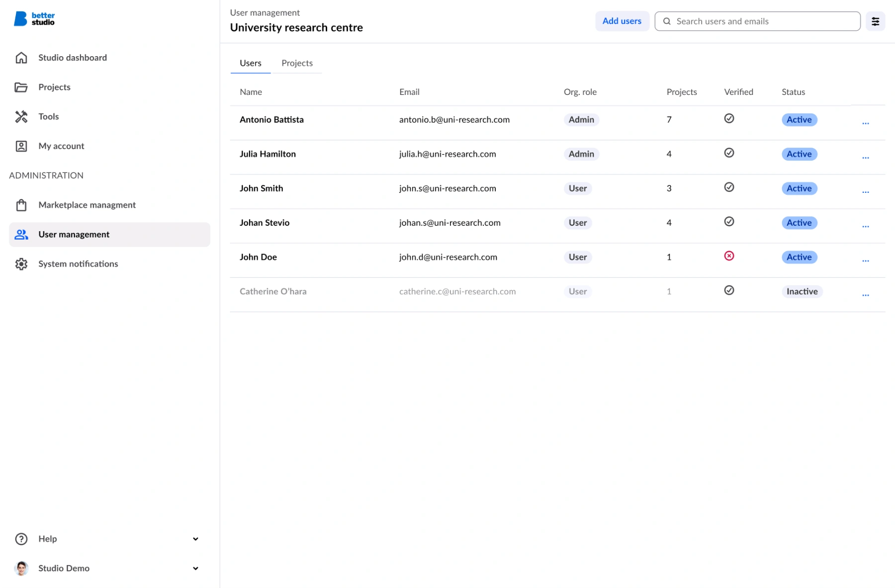895x588 pixels.
Task: Open Tools from the sidebar
Action: click(x=109, y=116)
